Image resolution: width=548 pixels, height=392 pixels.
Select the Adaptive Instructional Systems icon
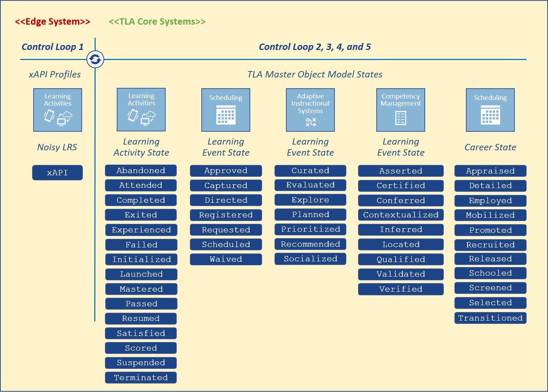tap(310, 110)
